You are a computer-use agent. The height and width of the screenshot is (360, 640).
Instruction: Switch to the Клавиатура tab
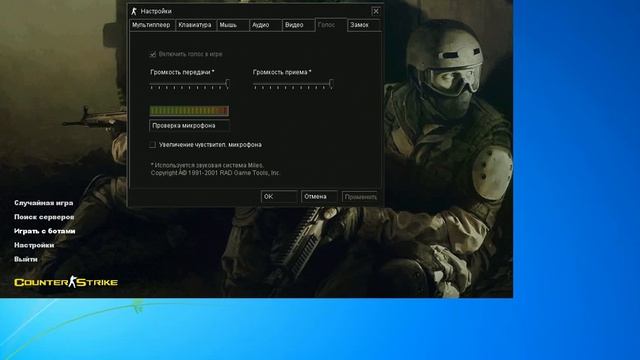196,25
